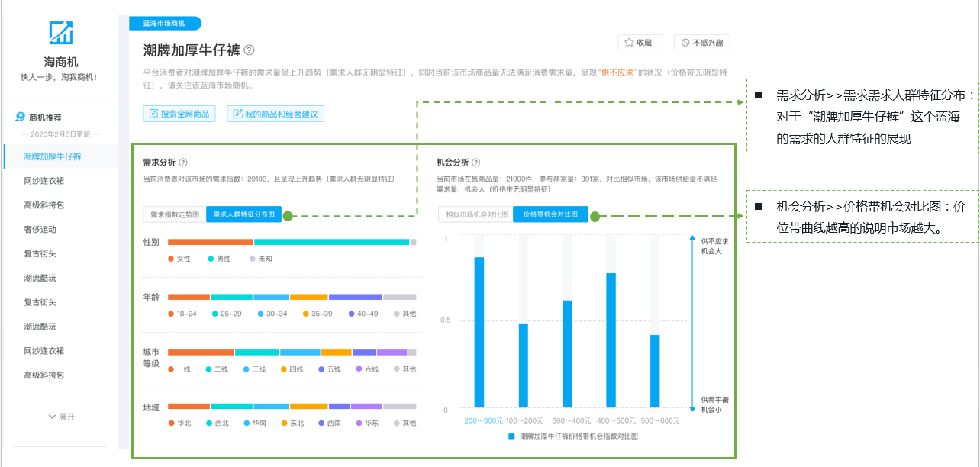Click the orange 女性 segment in gender bar

(210, 242)
